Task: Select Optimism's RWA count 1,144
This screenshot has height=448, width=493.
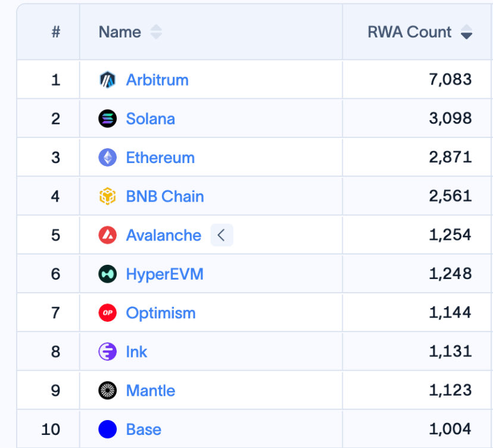Action: 450,312
